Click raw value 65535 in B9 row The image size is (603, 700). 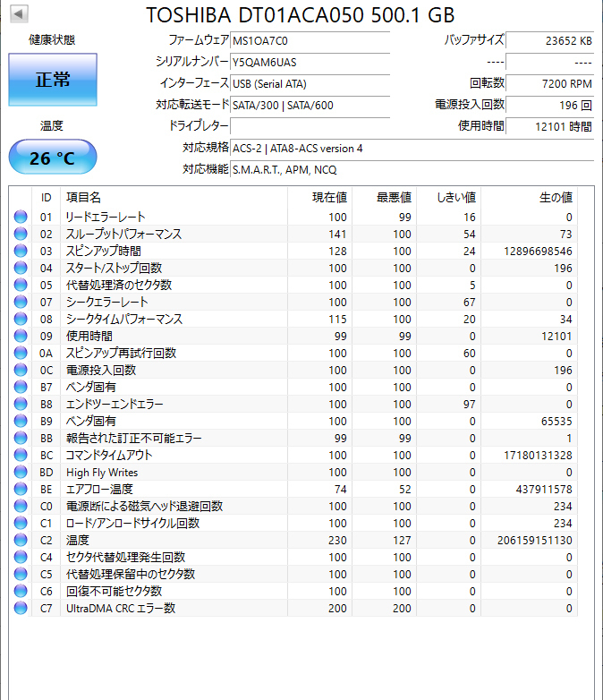click(x=556, y=421)
